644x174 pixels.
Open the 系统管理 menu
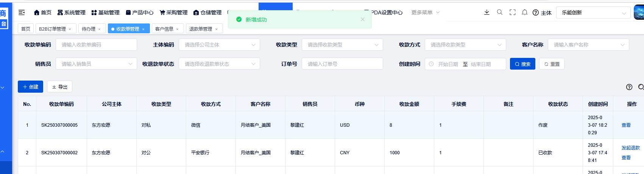tap(71, 12)
